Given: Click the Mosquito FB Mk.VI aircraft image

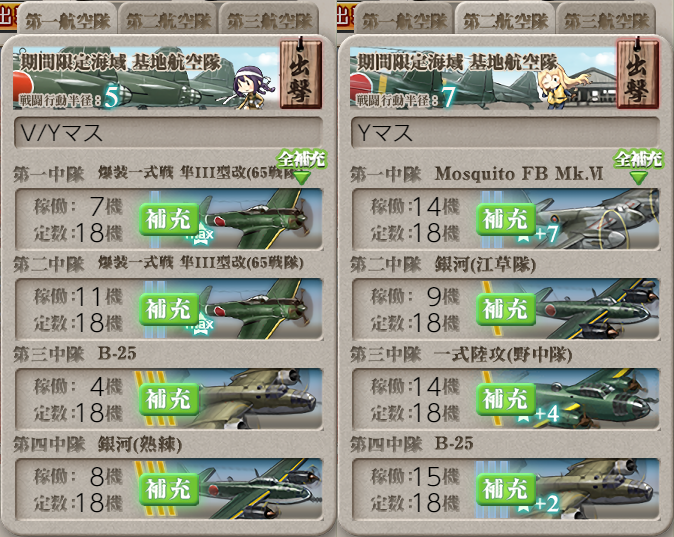Looking at the screenshot, I should 597,219.
